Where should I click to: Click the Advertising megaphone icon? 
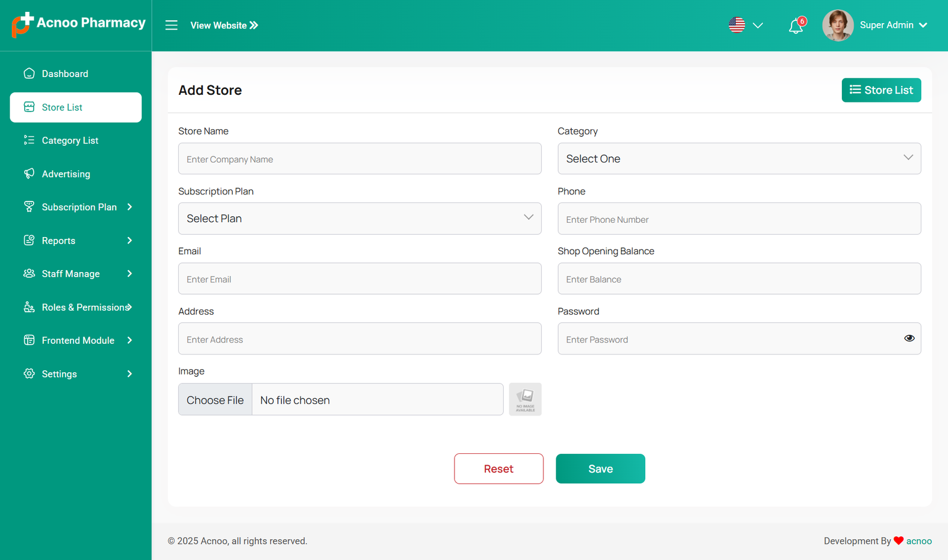(x=29, y=174)
